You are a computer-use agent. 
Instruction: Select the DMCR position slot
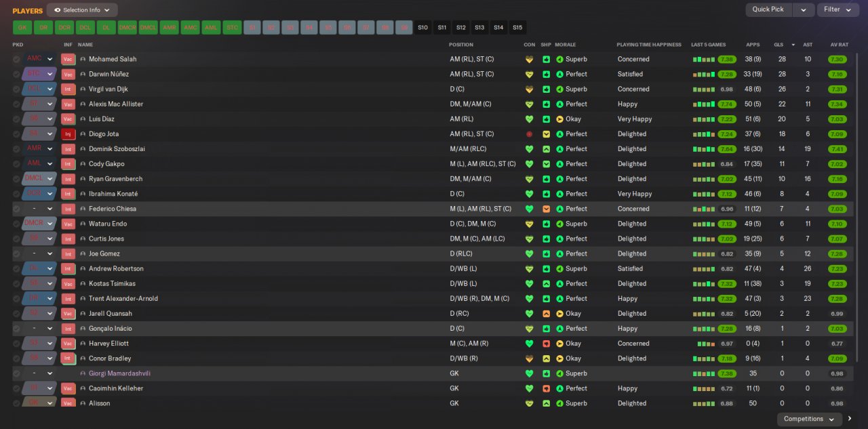click(127, 28)
